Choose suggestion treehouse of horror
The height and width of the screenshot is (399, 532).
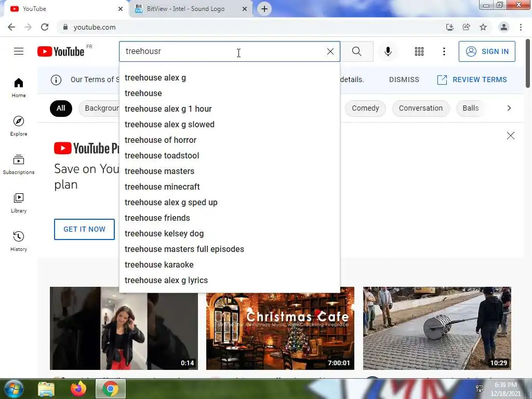point(229,140)
